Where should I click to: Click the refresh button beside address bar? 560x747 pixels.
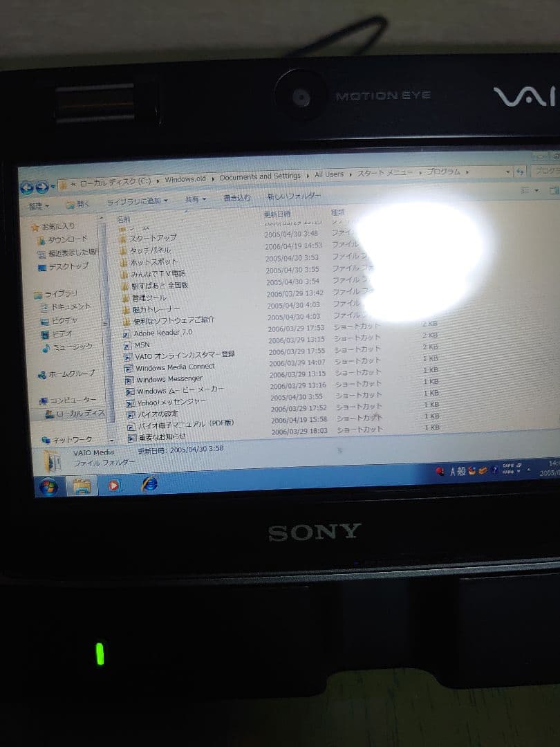tap(520, 171)
